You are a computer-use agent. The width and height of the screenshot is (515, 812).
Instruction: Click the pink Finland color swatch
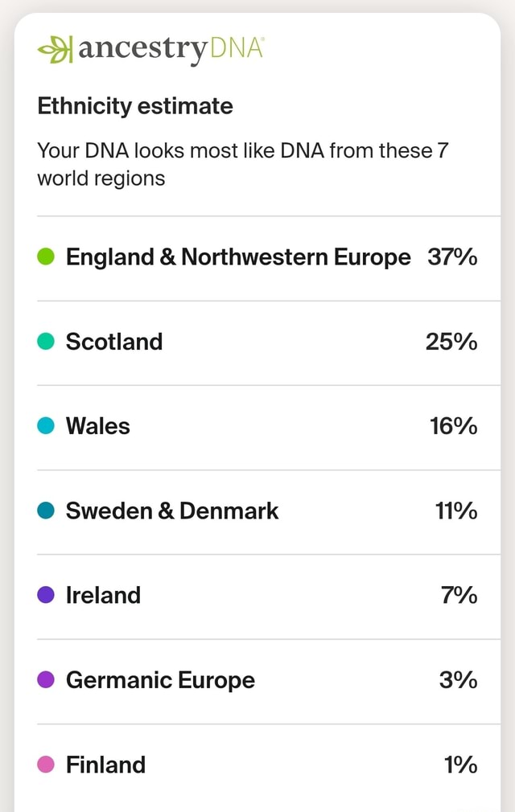point(44,765)
